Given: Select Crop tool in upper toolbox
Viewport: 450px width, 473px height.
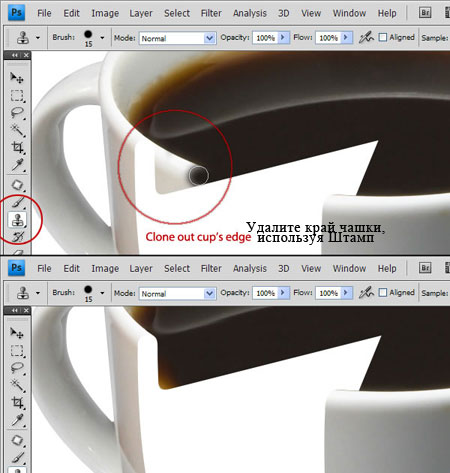Looking at the screenshot, I should pos(17,147).
